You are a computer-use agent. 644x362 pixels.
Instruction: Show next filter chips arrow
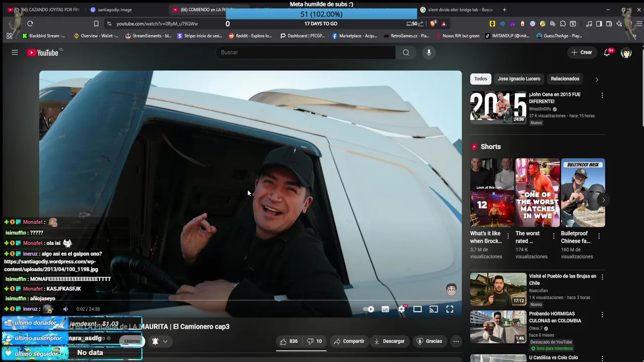click(597, 79)
